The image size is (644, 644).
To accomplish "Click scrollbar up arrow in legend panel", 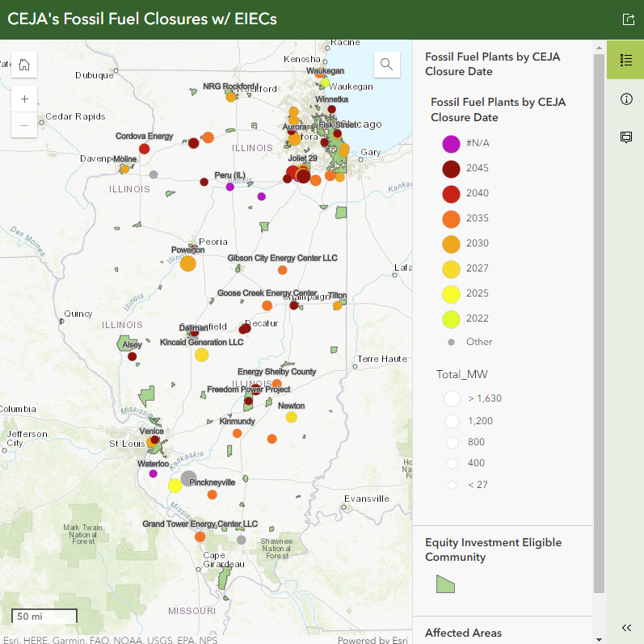I will tap(599, 48).
